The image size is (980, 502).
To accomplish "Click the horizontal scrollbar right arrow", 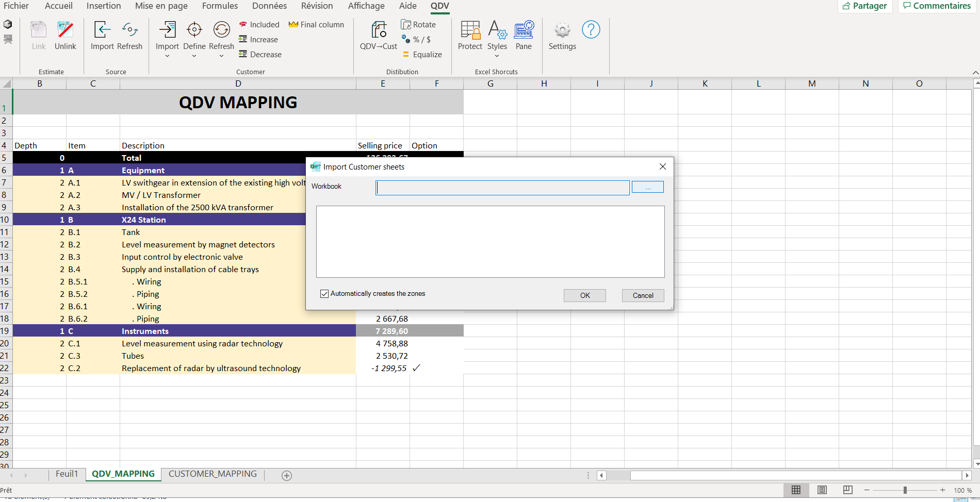I will point(968,475).
